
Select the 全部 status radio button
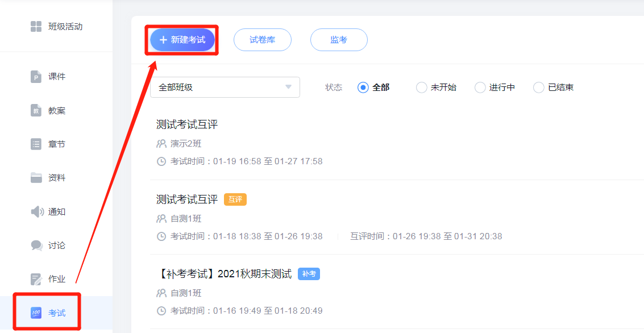click(x=363, y=88)
